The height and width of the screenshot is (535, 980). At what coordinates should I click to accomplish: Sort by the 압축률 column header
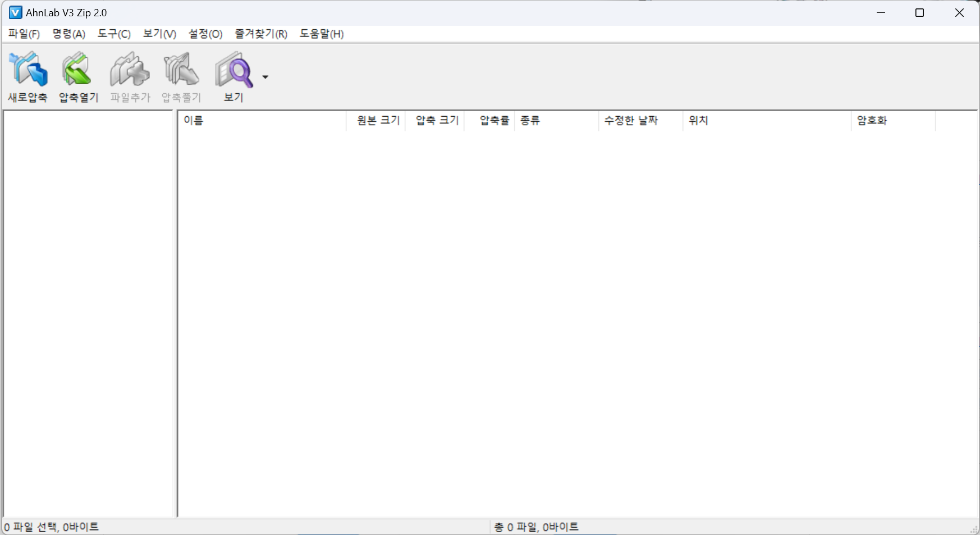click(489, 121)
